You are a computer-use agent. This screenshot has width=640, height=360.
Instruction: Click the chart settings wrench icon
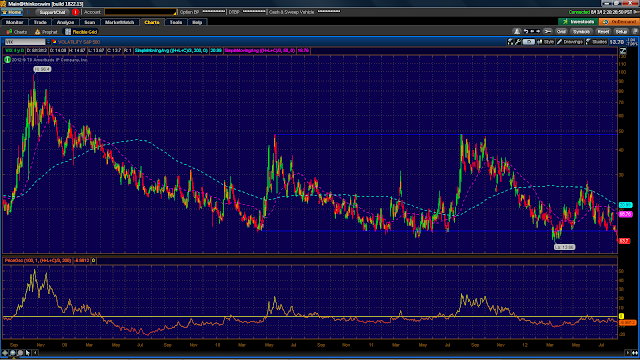518,42
